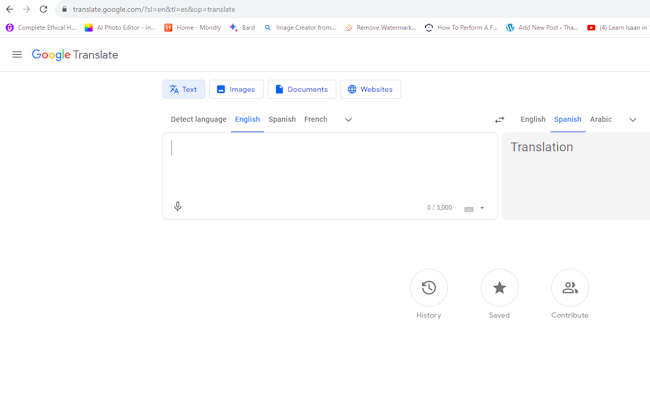Switch to Text translation mode
The image size is (650, 419).
tap(184, 89)
